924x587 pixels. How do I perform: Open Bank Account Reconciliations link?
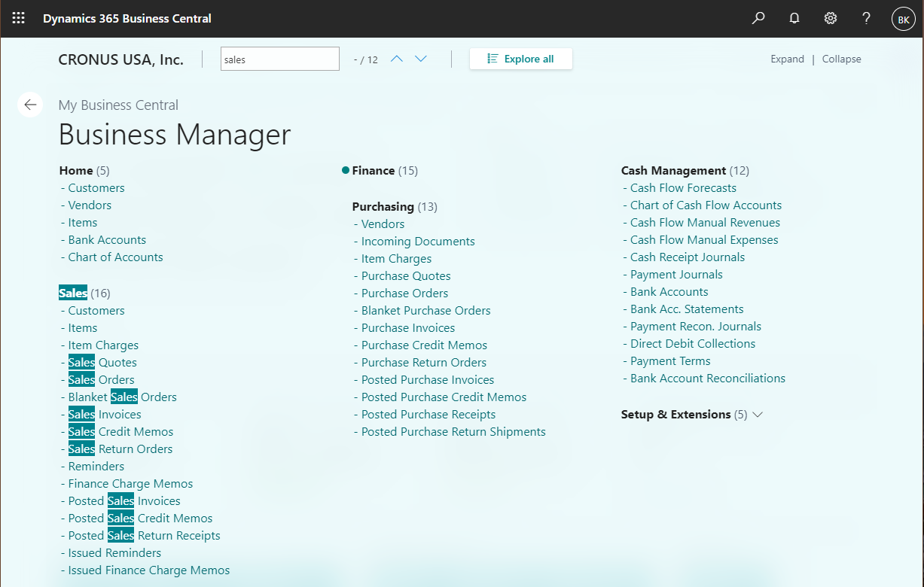(708, 379)
